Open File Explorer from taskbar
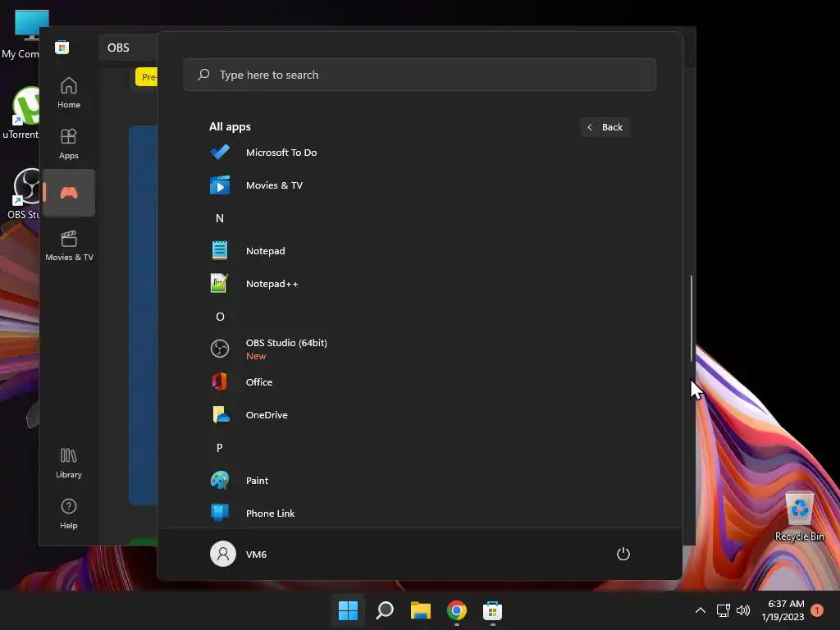 click(421, 610)
